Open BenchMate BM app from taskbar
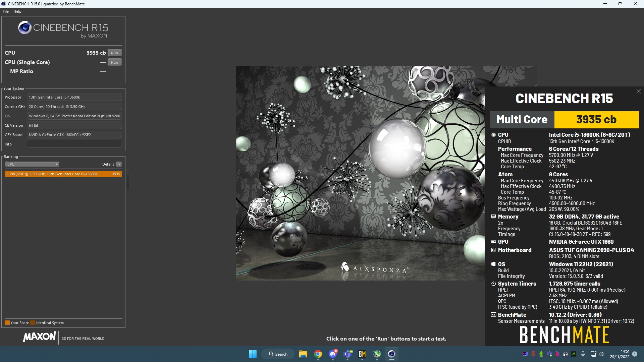This screenshot has height=362, width=644. [362, 354]
